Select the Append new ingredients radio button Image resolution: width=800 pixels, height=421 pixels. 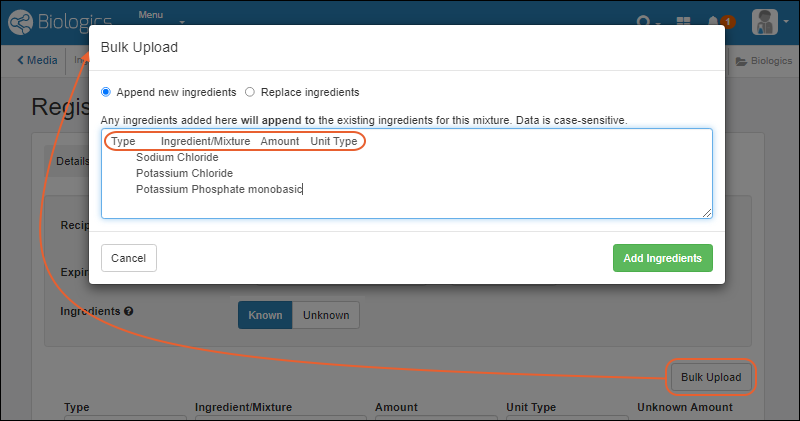click(107, 92)
